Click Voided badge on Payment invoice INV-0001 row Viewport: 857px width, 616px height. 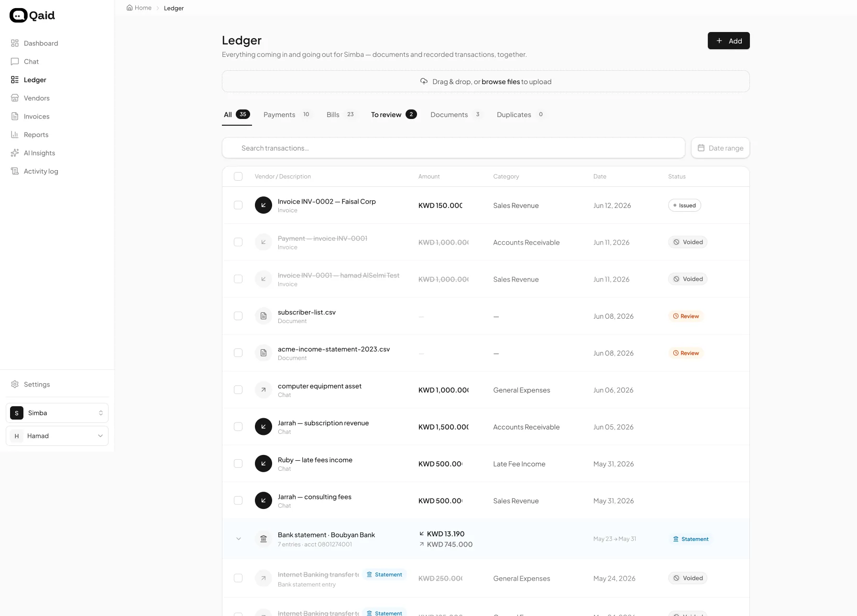click(x=688, y=242)
